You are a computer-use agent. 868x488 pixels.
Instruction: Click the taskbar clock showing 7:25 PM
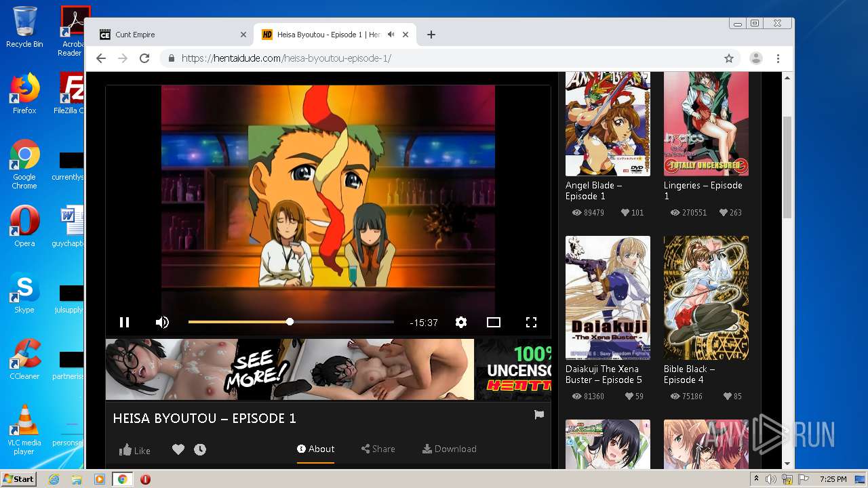coord(833,479)
